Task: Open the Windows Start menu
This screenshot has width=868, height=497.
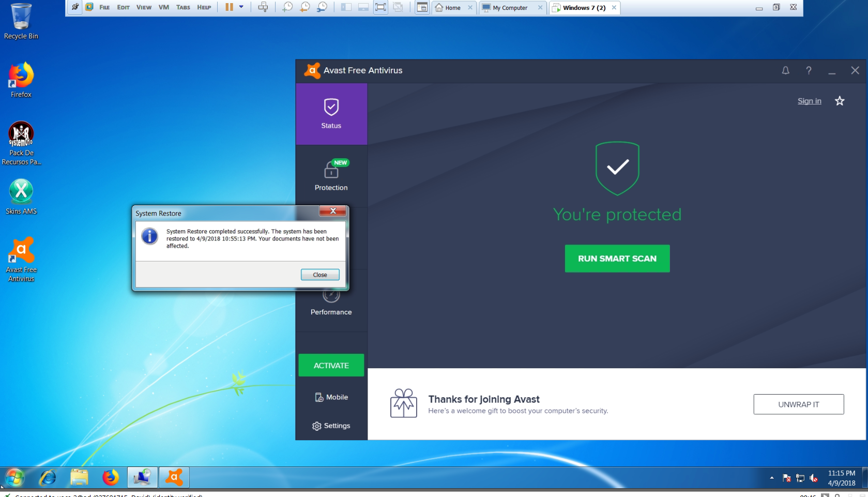Action: (14, 477)
